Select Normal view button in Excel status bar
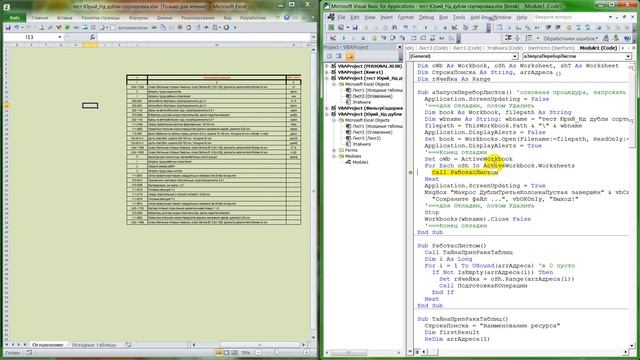 click(219, 353)
